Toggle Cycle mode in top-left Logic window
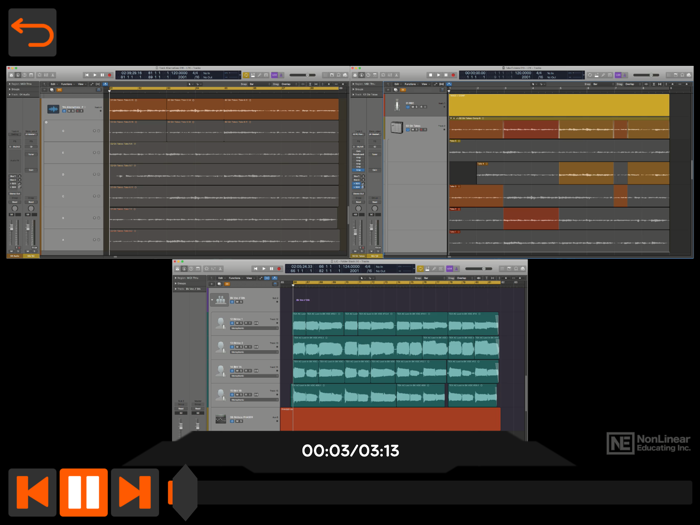700x525 pixels. (x=246, y=75)
